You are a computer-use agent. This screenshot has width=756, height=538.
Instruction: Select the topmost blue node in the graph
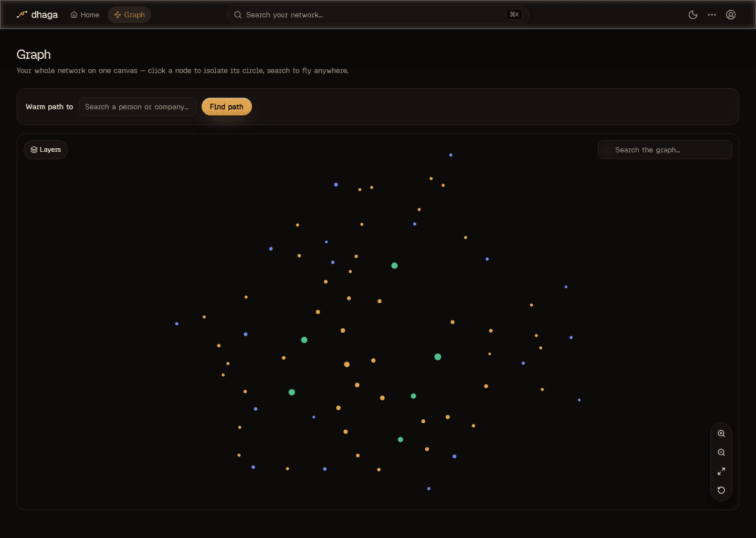point(451,155)
